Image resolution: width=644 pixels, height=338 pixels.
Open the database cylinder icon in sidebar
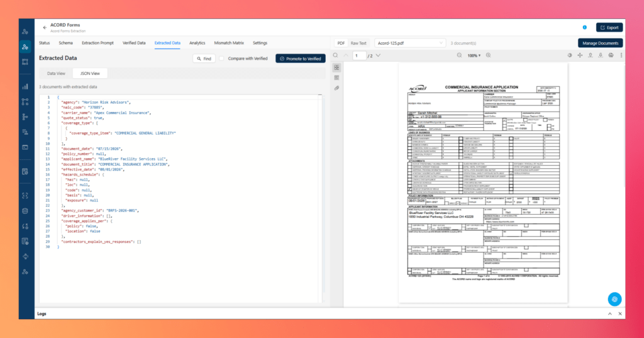(25, 211)
